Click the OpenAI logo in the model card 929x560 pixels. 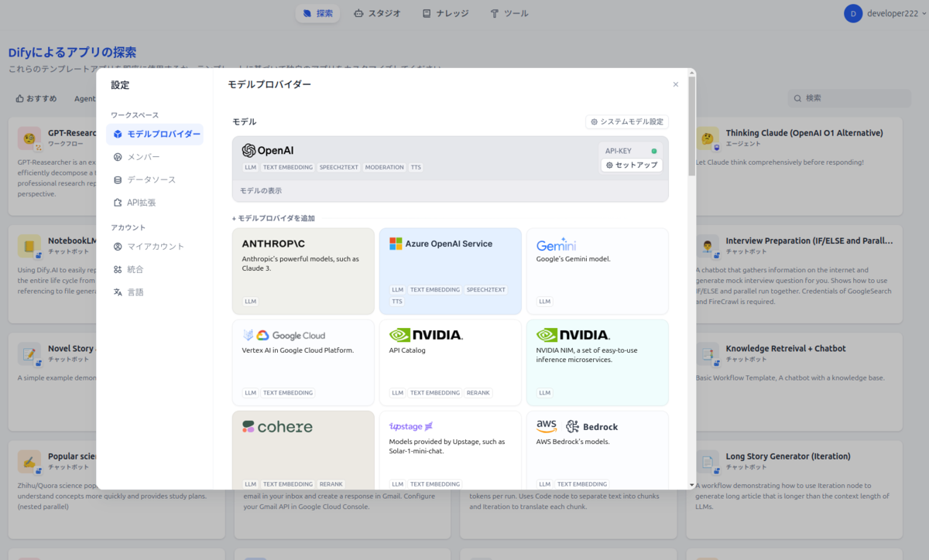[268, 151]
